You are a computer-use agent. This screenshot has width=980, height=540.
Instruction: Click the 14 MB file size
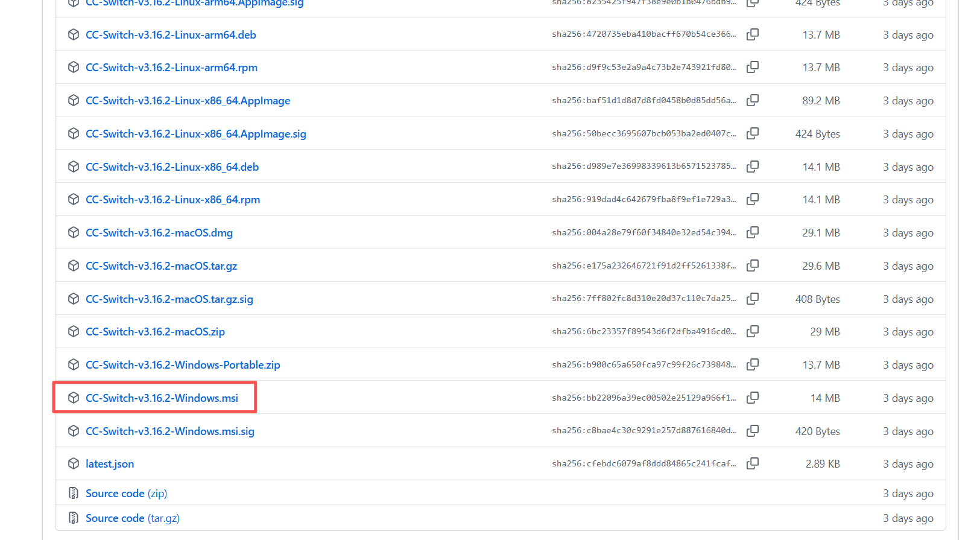[x=825, y=398]
